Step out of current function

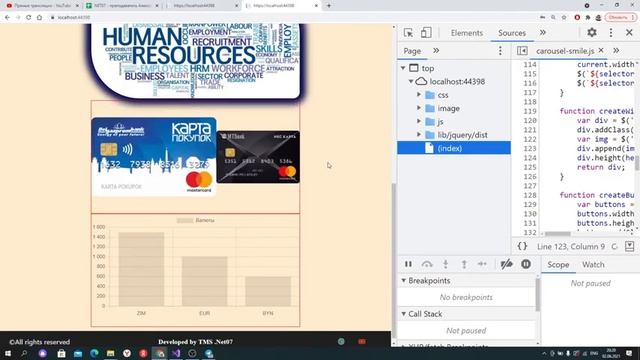click(464, 264)
